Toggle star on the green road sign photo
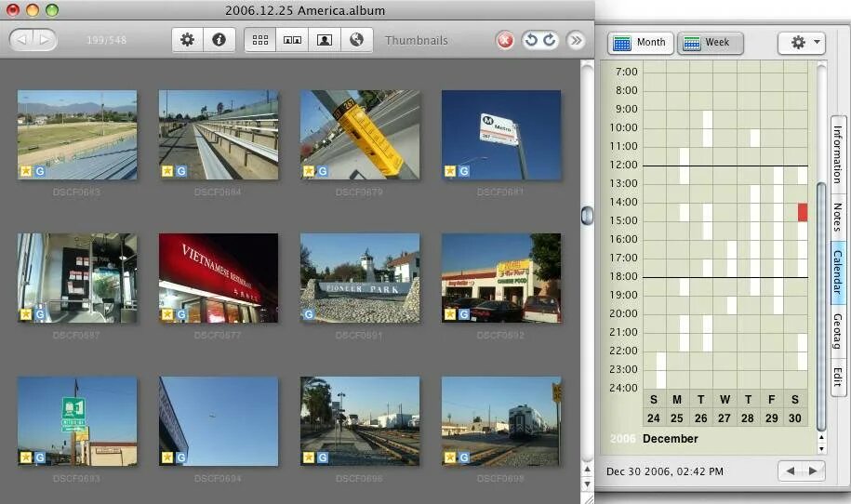This screenshot has width=851, height=504. pyautogui.click(x=25, y=458)
